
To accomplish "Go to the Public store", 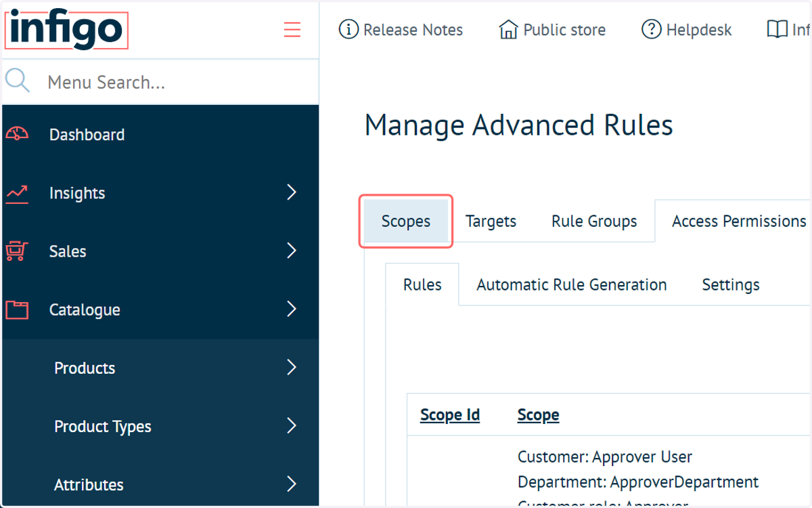I will pyautogui.click(x=564, y=30).
